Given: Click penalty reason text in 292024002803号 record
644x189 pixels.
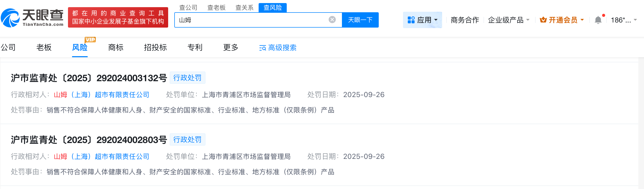Looking at the screenshot, I should (190, 172).
